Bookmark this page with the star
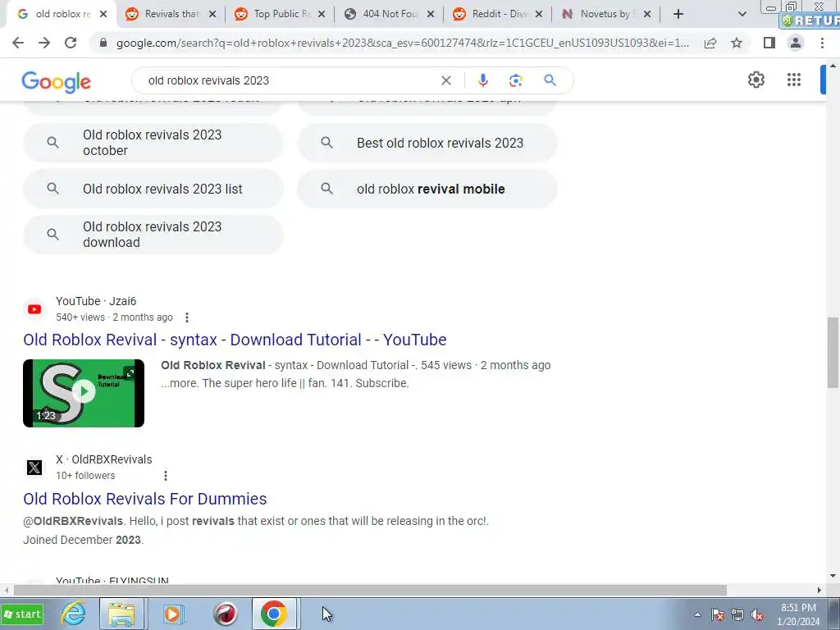The width and height of the screenshot is (840, 630). tap(737, 43)
